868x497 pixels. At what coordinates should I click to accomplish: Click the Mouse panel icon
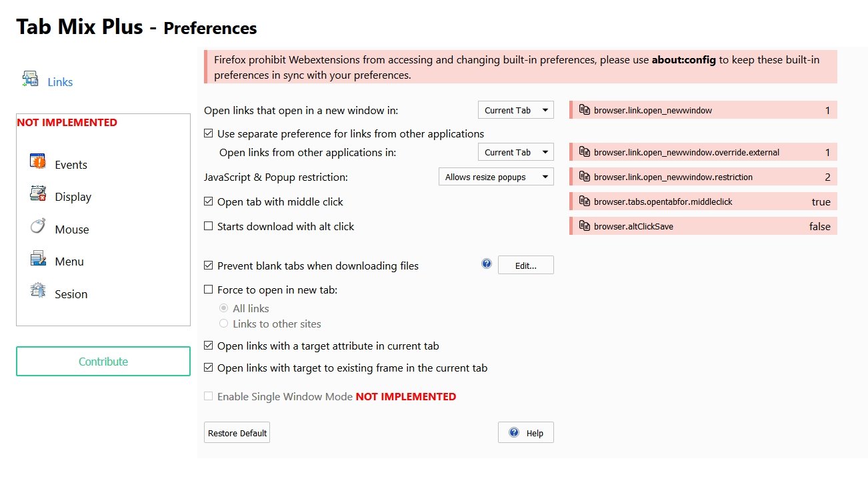tap(38, 227)
